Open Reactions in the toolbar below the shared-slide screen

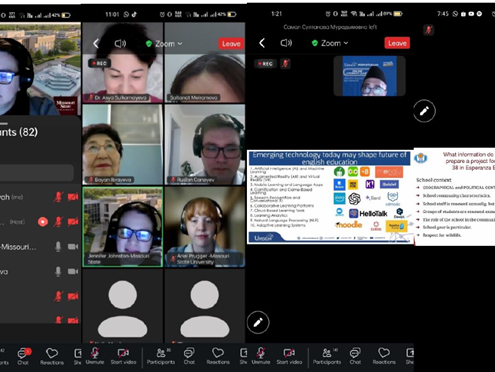coord(384,356)
